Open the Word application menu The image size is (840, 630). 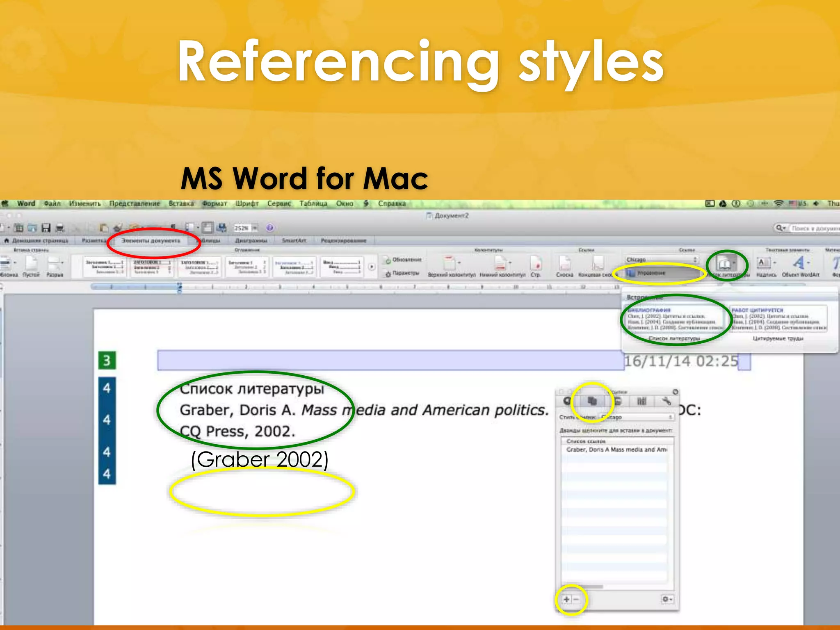click(26, 203)
